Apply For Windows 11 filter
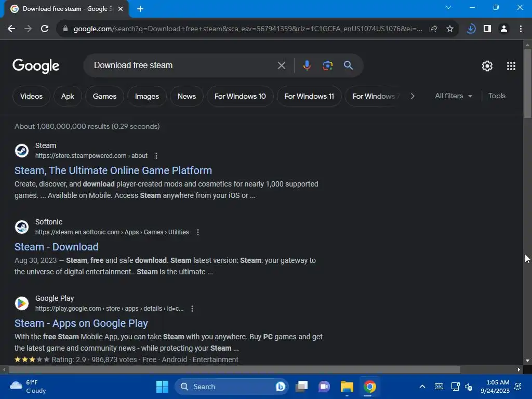This screenshot has height=399, width=532. click(x=309, y=96)
